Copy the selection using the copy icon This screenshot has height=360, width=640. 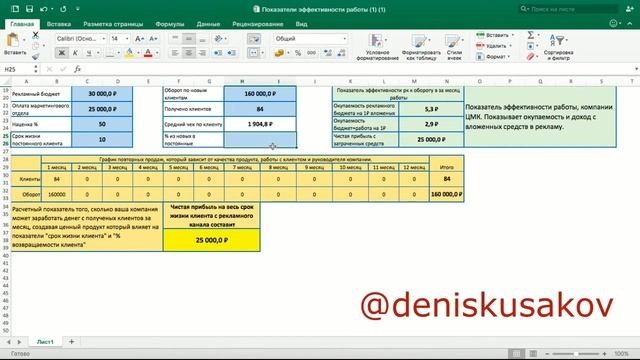[36, 46]
